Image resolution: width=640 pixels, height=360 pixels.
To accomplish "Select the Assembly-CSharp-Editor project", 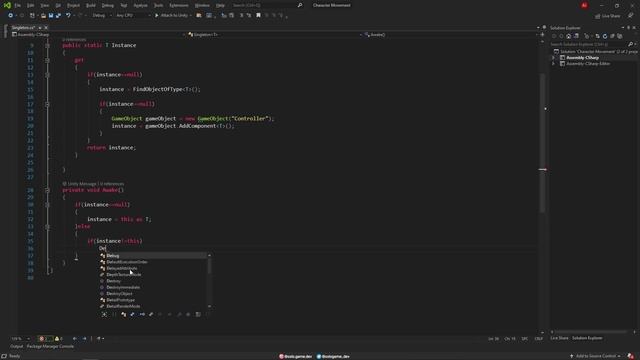I will (x=588, y=64).
